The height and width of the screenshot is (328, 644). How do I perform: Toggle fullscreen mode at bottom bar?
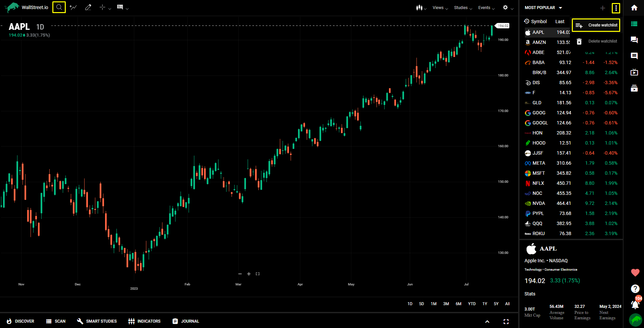pos(506,321)
